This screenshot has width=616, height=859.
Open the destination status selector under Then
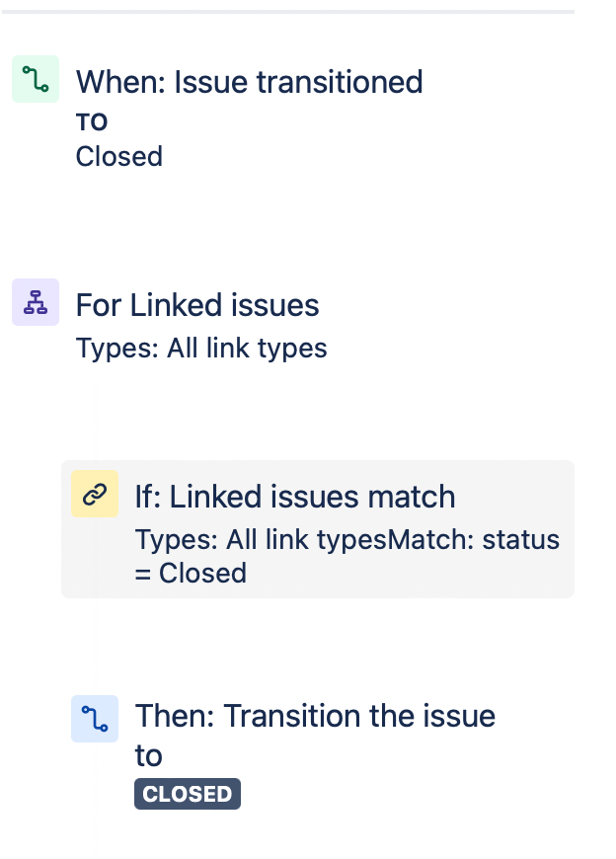(x=187, y=793)
